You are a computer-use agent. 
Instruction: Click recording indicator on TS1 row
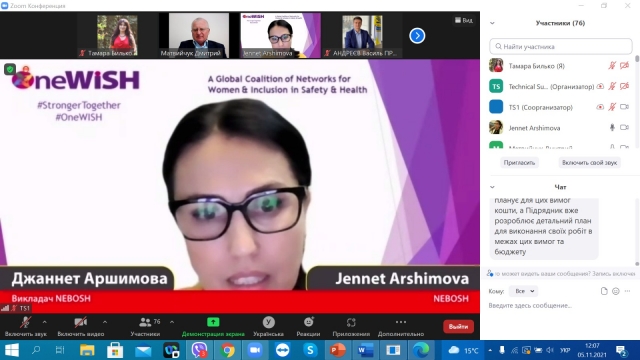tap(600, 107)
